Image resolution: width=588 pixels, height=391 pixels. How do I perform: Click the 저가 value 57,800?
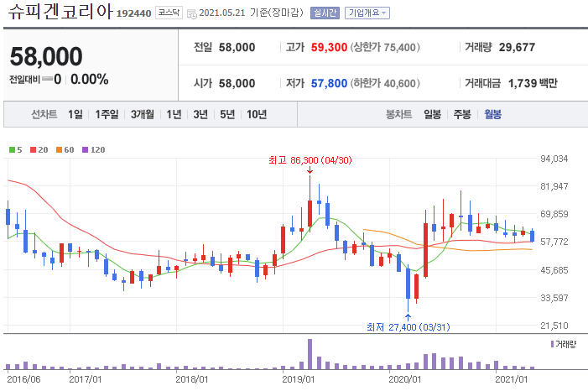pos(329,83)
